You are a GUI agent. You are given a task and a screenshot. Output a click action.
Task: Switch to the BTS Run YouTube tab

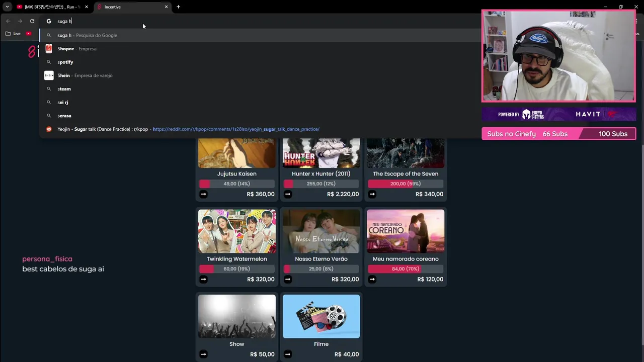52,7
